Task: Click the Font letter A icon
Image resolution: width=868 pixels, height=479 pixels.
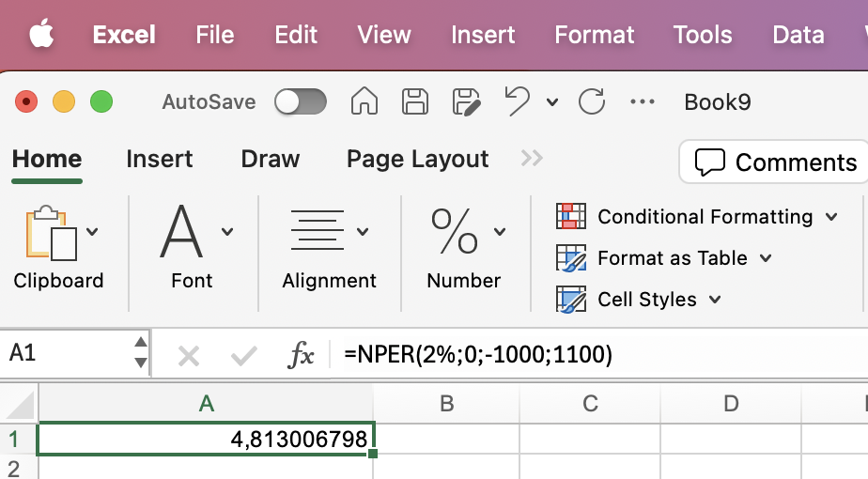Action: tap(181, 231)
